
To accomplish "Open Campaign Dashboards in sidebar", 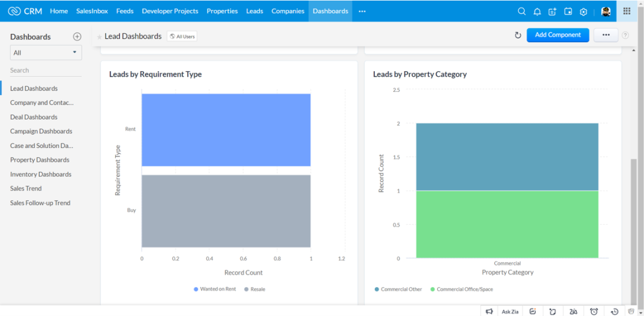I will click(x=41, y=132).
